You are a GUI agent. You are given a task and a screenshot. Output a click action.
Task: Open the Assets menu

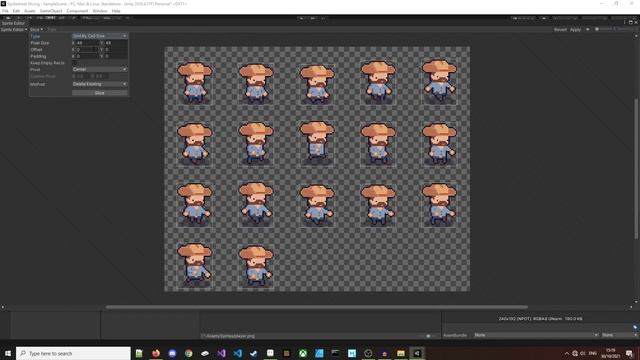[x=30, y=11]
